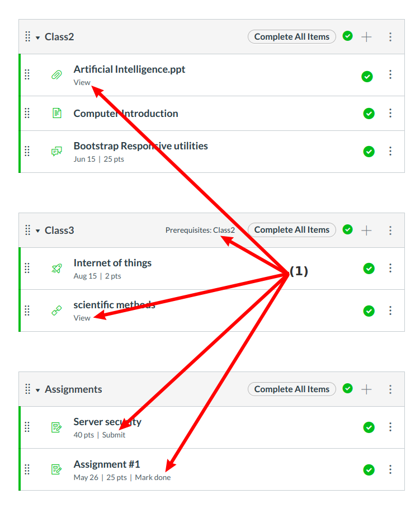
Task: Add an item to Class2 with the plus icon
Action: 366,37
